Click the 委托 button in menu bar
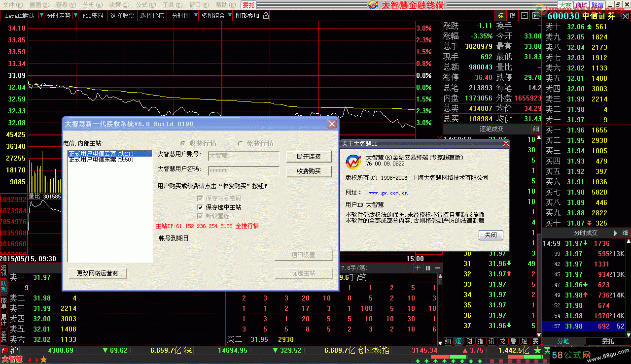The width and height of the screenshot is (631, 364). [249, 5]
